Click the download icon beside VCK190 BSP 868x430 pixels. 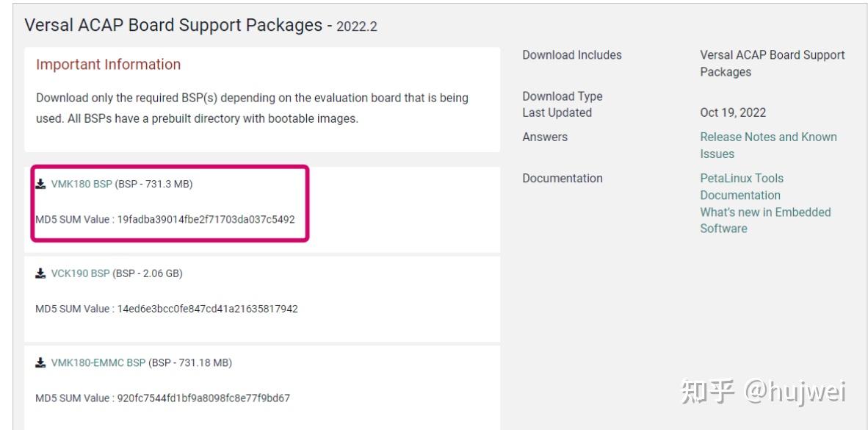tap(40, 273)
